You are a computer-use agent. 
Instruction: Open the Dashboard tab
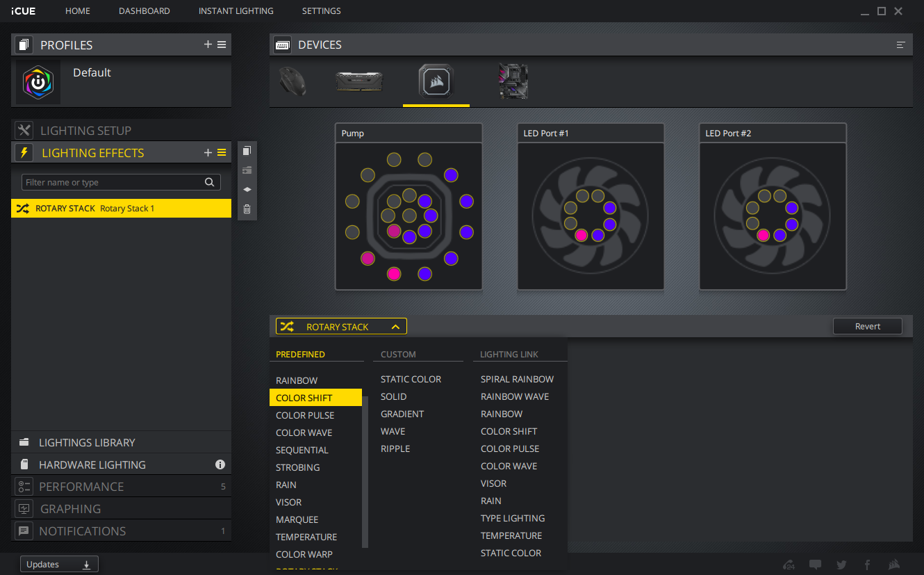tap(145, 11)
